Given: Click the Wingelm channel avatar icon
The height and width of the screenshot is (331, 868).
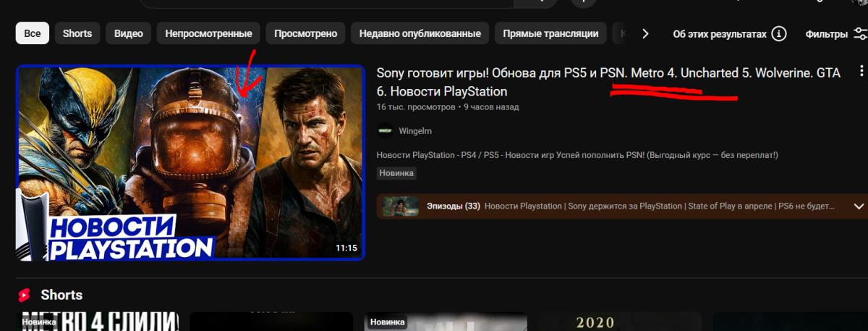Looking at the screenshot, I should coord(385,131).
